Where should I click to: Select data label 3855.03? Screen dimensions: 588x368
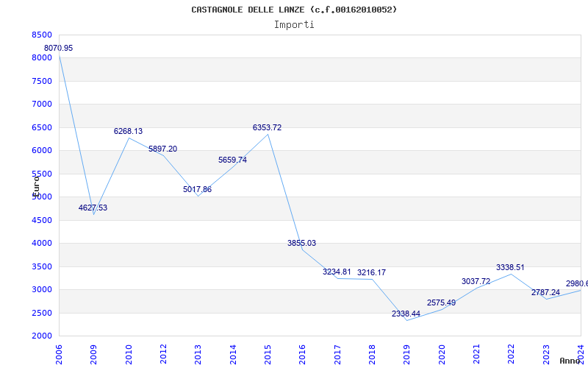click(302, 243)
